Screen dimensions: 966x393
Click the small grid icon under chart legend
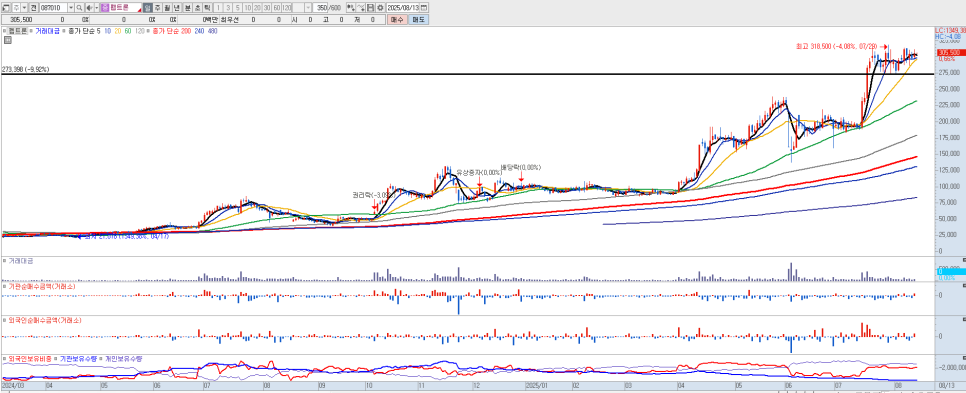[7, 40]
